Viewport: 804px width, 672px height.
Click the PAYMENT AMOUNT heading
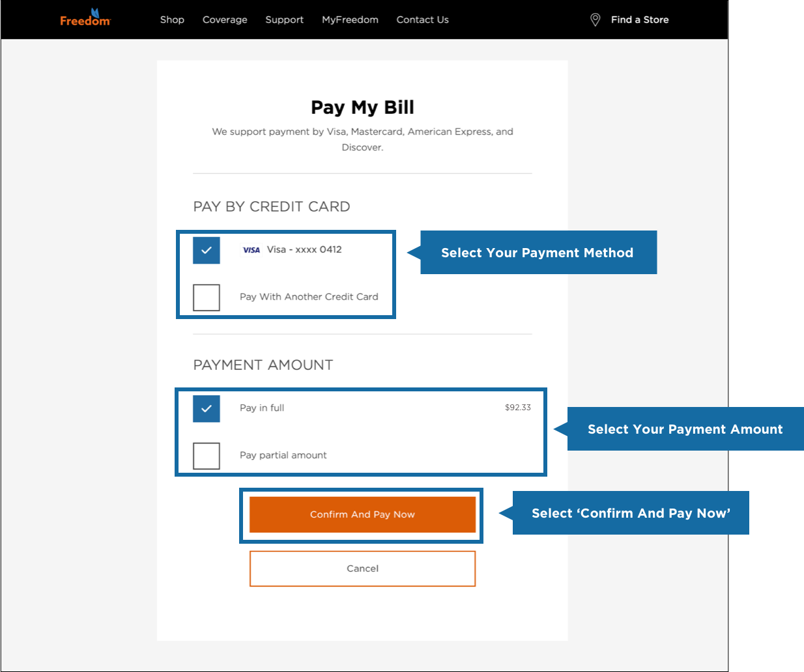pos(263,365)
